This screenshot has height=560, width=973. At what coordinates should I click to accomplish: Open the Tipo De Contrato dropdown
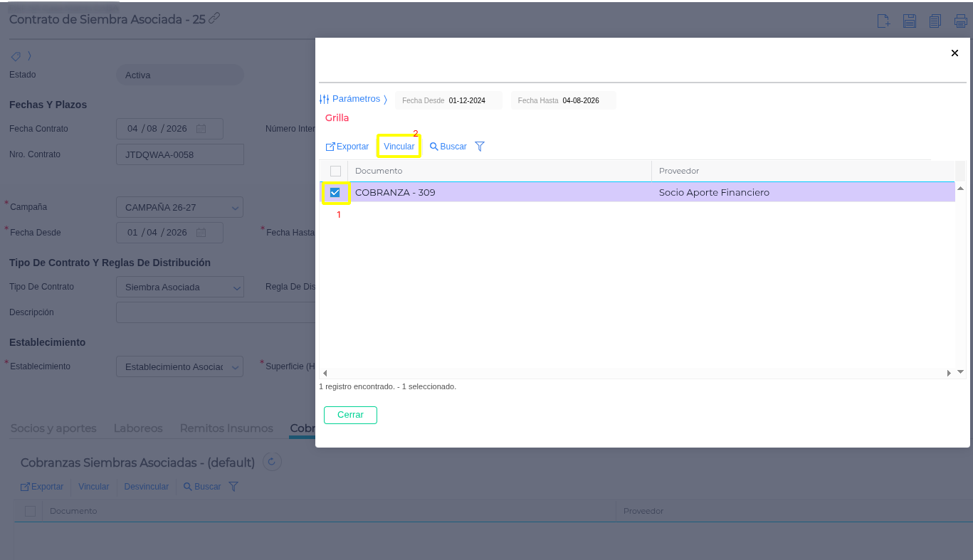click(x=179, y=287)
